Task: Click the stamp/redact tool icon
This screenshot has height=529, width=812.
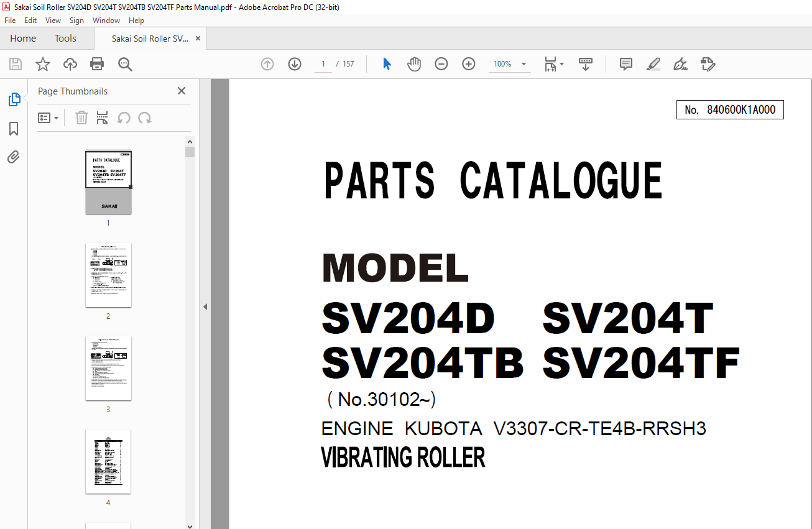Action: pyautogui.click(x=708, y=64)
